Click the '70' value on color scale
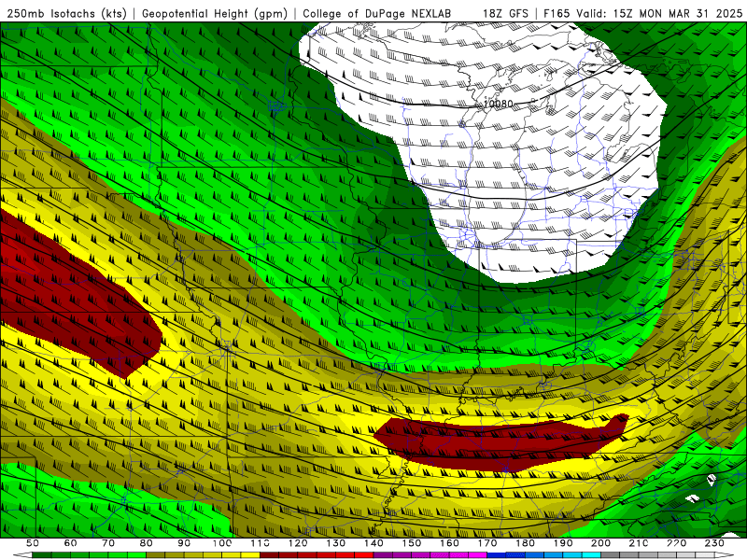Image resolution: width=747 pixels, height=560 pixels. [x=108, y=543]
